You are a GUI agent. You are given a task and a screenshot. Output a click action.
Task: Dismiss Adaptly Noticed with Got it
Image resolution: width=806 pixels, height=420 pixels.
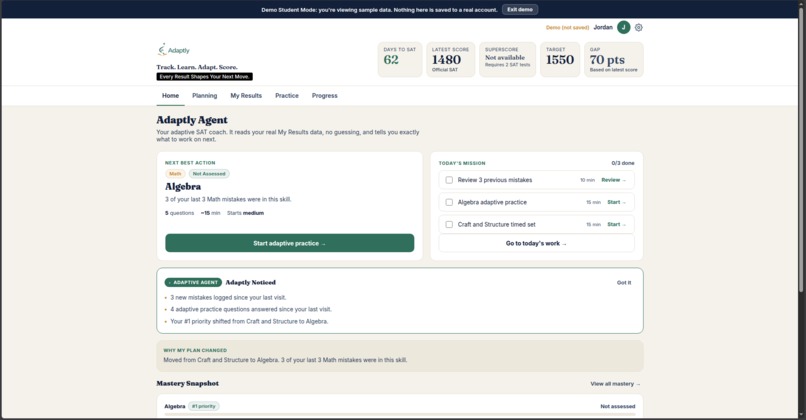pos(624,283)
